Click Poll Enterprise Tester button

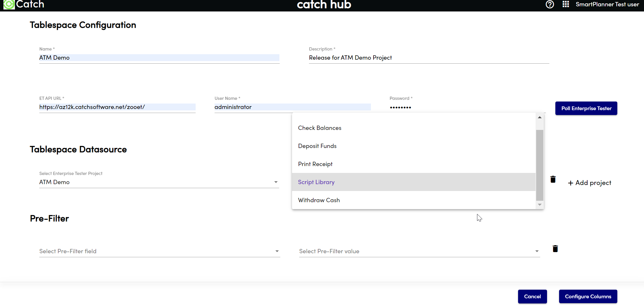(586, 108)
